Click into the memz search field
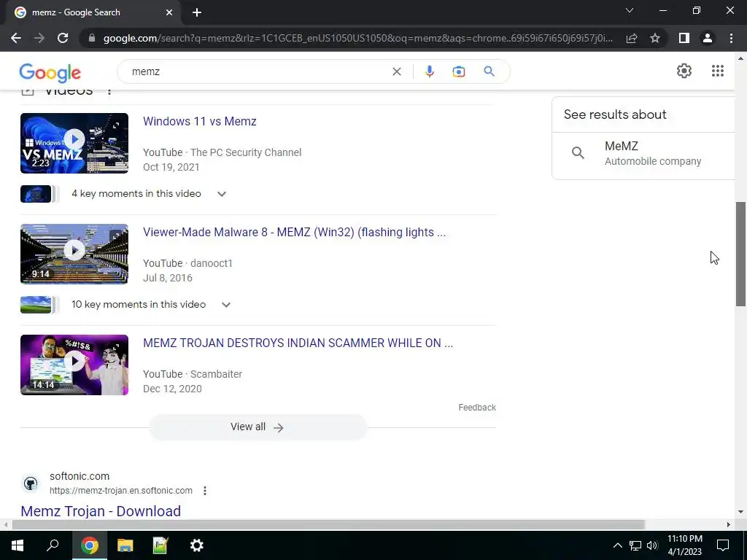The image size is (747, 560). [258, 71]
